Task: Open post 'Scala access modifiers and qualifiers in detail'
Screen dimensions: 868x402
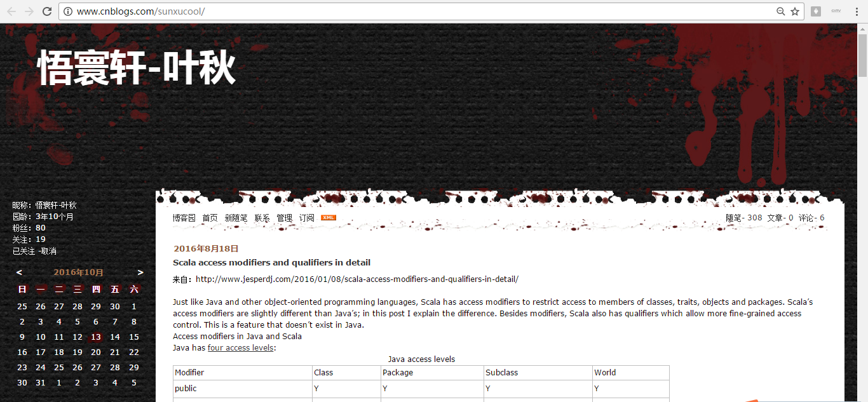Action: [271, 262]
